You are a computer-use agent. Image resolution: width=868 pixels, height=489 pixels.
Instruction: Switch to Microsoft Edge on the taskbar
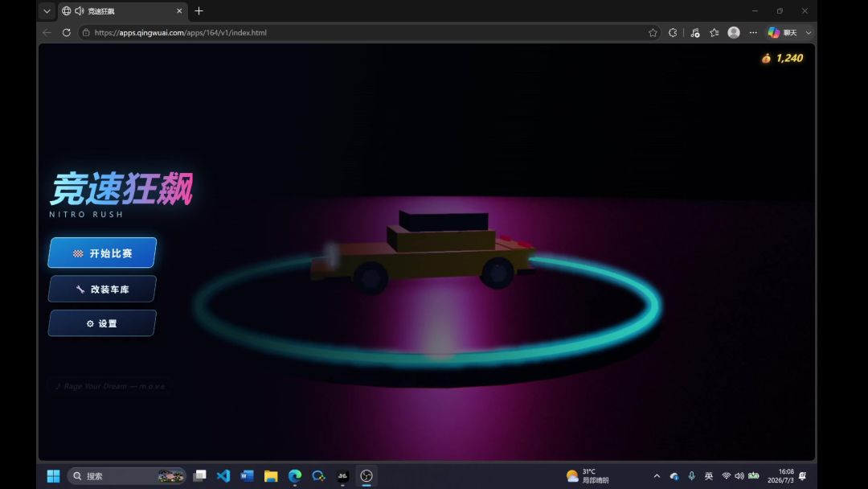(x=294, y=475)
